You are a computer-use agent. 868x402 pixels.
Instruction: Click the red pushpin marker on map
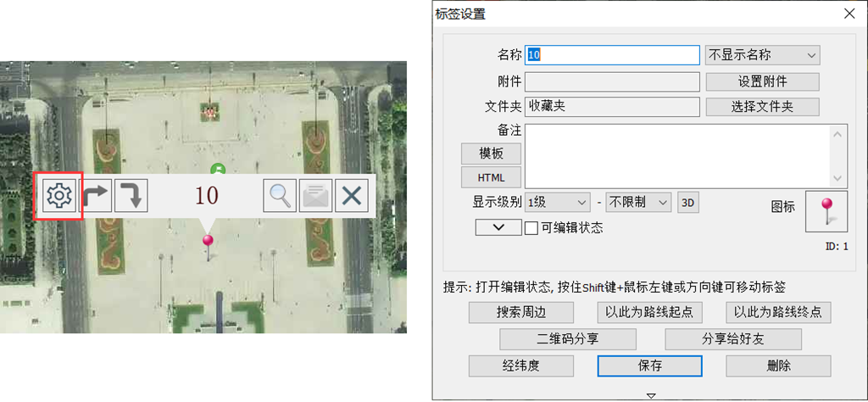(208, 242)
